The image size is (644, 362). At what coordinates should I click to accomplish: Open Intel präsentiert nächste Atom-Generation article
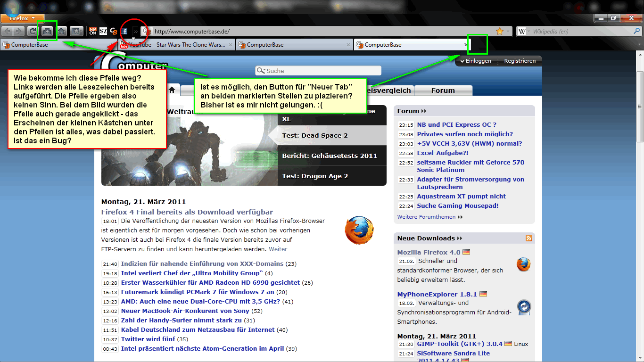203,348
